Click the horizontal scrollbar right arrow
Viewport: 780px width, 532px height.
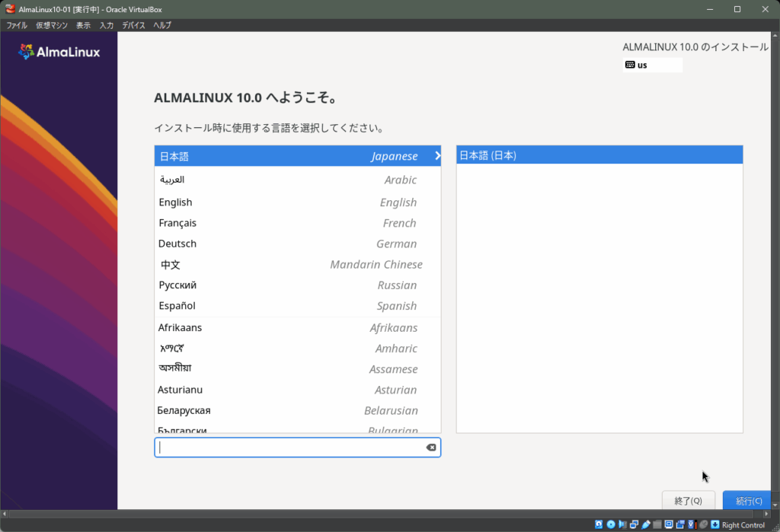coord(766,514)
